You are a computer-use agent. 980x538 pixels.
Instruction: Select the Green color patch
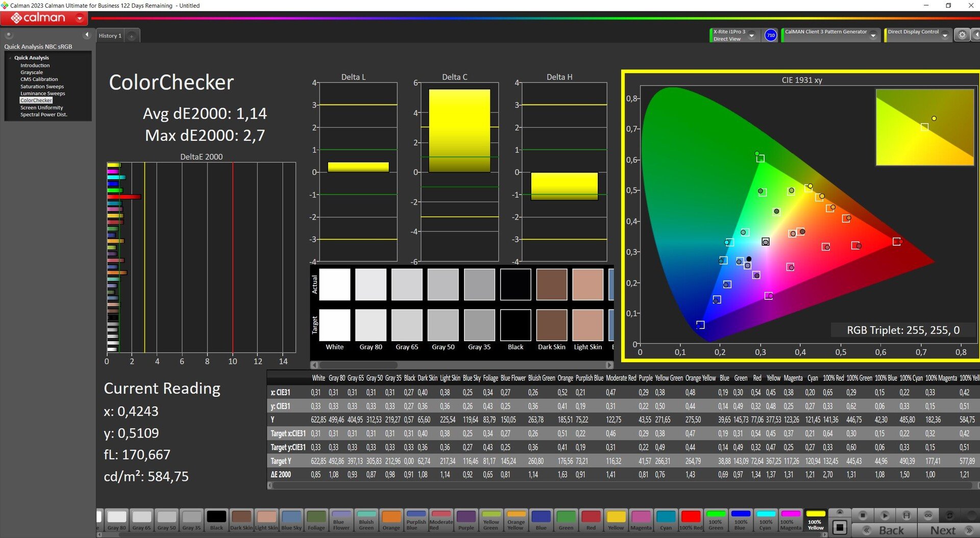point(566,520)
